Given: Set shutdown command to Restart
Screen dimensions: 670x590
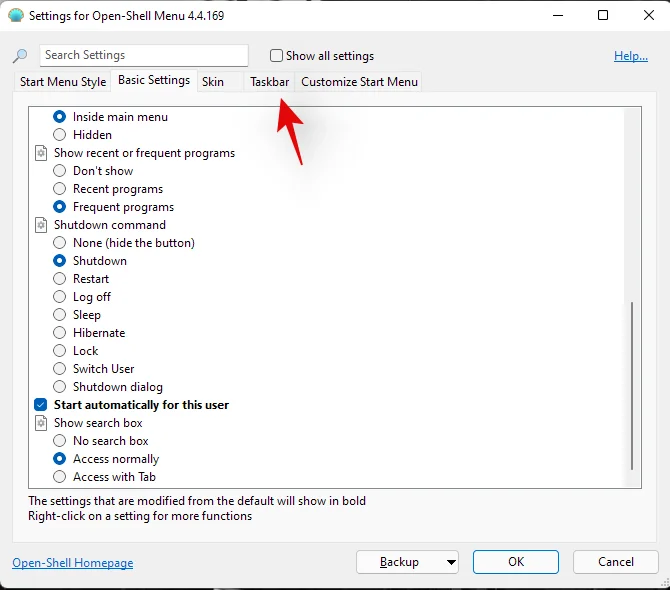Looking at the screenshot, I should pos(59,279).
